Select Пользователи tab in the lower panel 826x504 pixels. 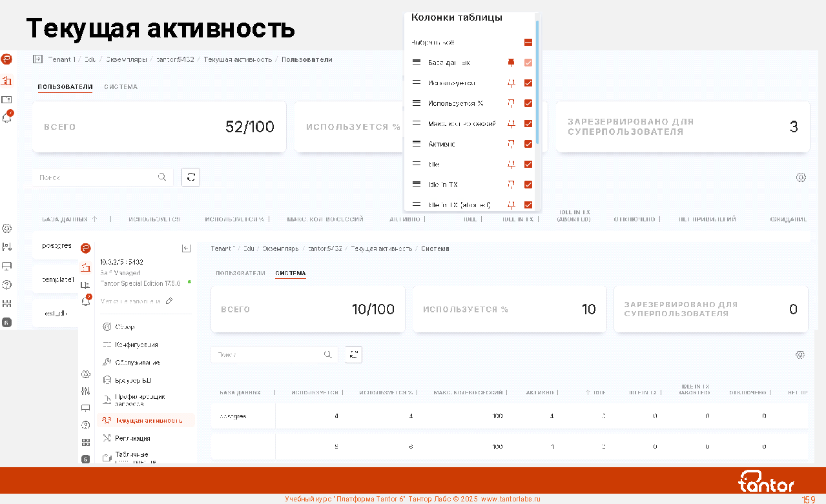tap(240, 274)
